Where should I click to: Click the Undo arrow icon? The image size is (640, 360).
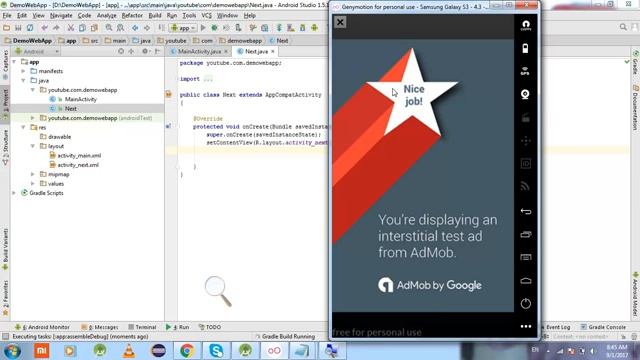tap(44, 28)
